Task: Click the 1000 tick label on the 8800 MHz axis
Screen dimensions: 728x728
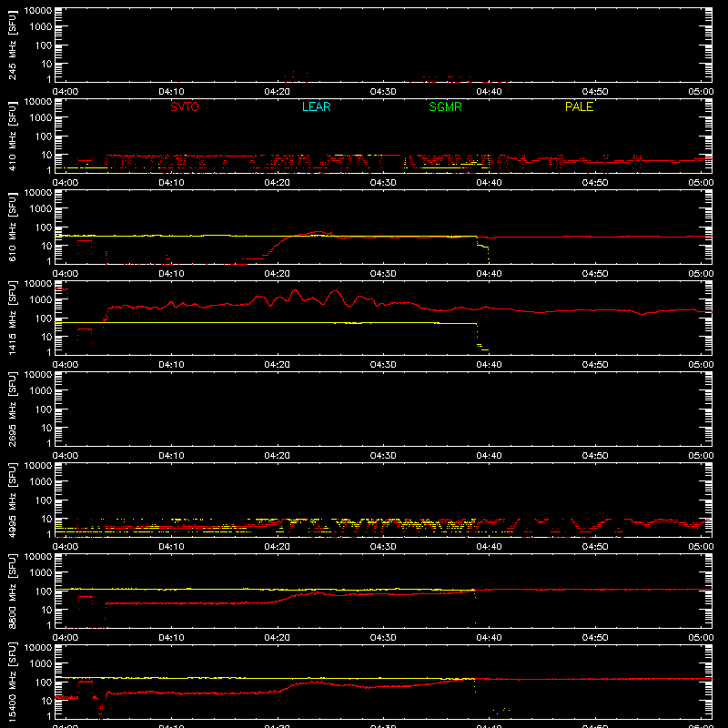Action: (41, 573)
